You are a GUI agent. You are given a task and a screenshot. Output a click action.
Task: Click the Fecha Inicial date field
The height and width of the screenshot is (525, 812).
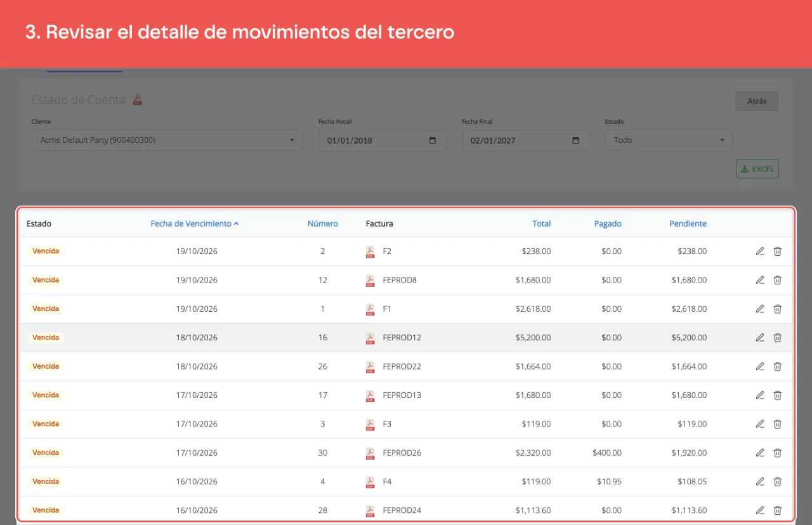[382, 140]
